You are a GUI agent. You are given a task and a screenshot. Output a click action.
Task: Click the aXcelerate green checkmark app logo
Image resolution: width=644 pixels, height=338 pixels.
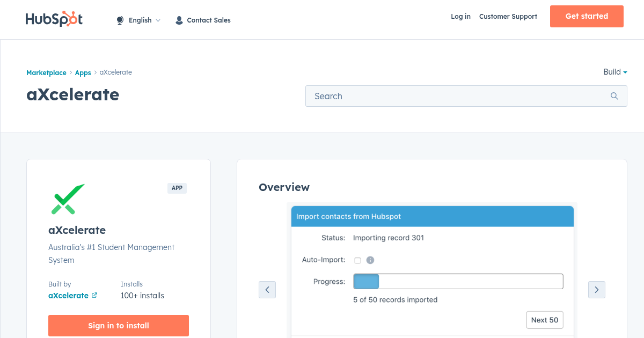[x=68, y=199]
